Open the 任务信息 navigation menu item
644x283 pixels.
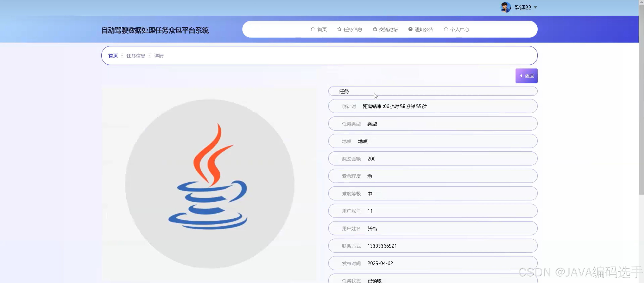coord(350,30)
